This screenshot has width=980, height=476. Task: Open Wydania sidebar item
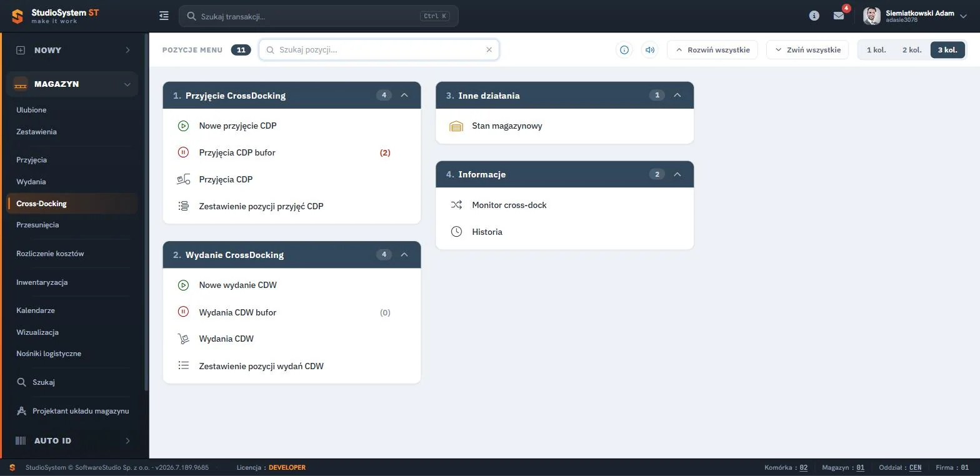click(x=31, y=182)
